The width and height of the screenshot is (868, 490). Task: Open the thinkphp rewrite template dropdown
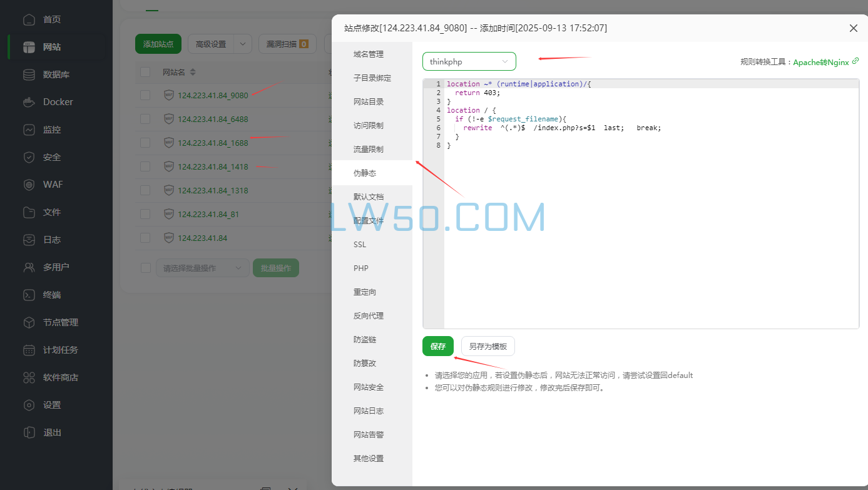click(x=469, y=61)
